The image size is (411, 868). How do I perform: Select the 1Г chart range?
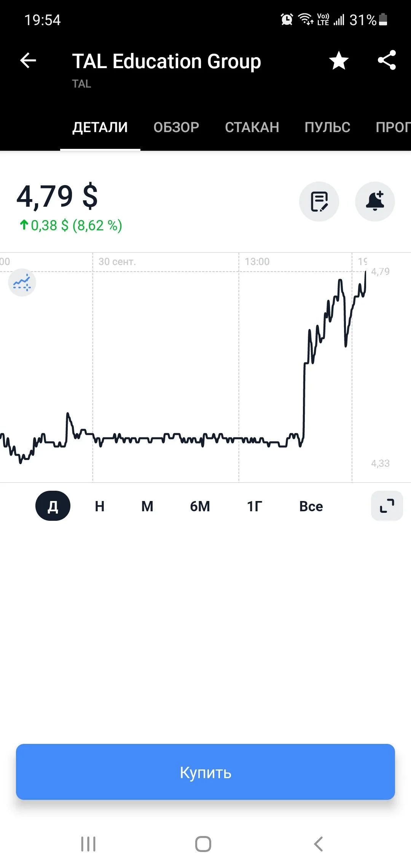[x=255, y=506]
